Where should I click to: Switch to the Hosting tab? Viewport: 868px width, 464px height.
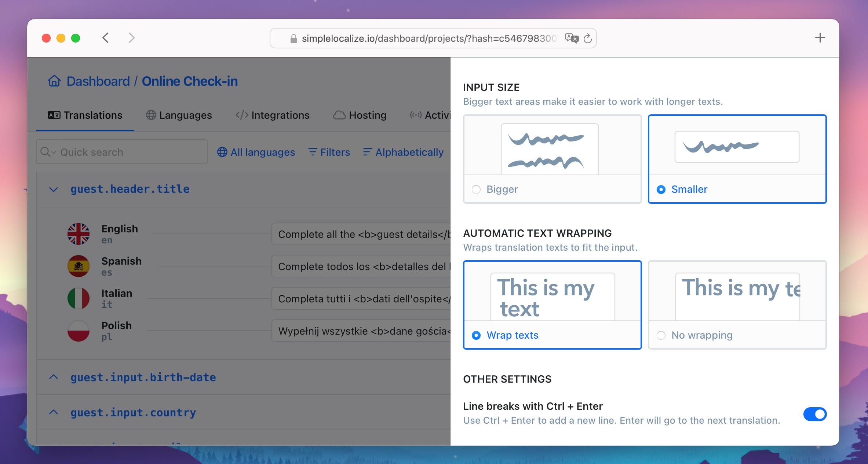coord(360,115)
